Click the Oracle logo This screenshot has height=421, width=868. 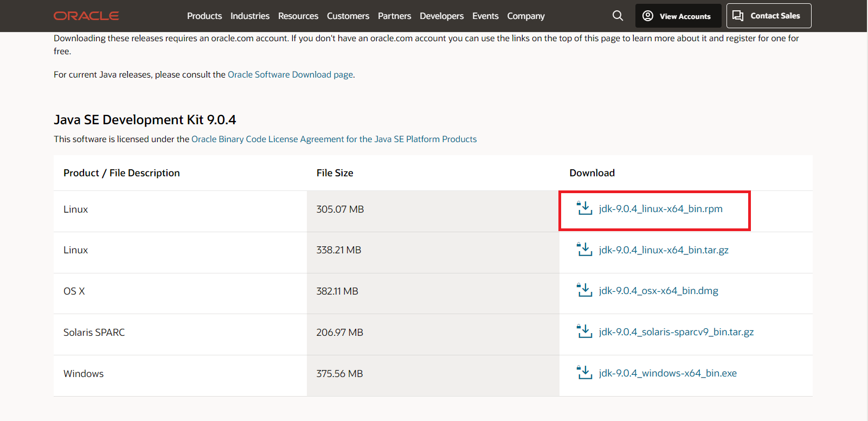click(86, 16)
